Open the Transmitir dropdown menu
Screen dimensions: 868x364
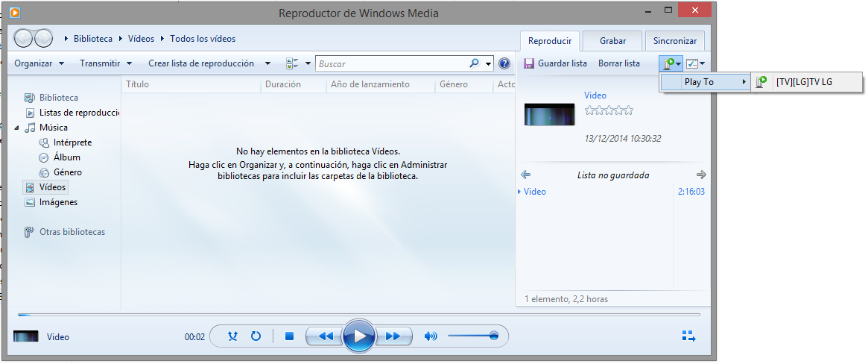tap(106, 63)
